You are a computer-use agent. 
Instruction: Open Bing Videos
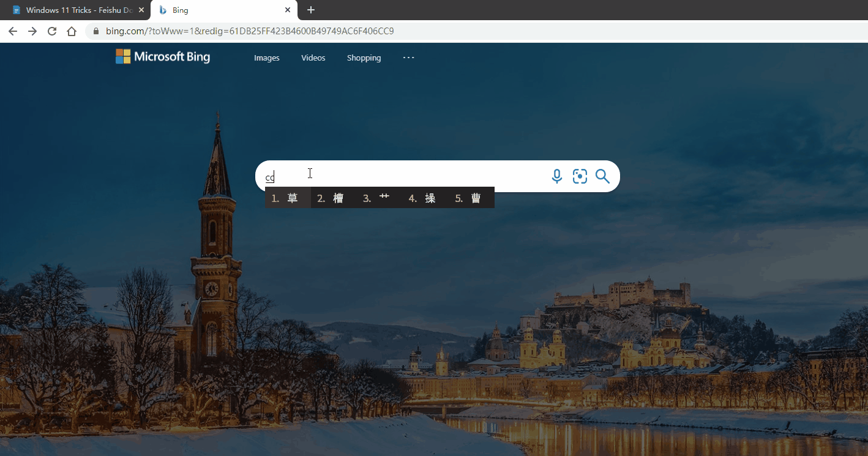[313, 58]
